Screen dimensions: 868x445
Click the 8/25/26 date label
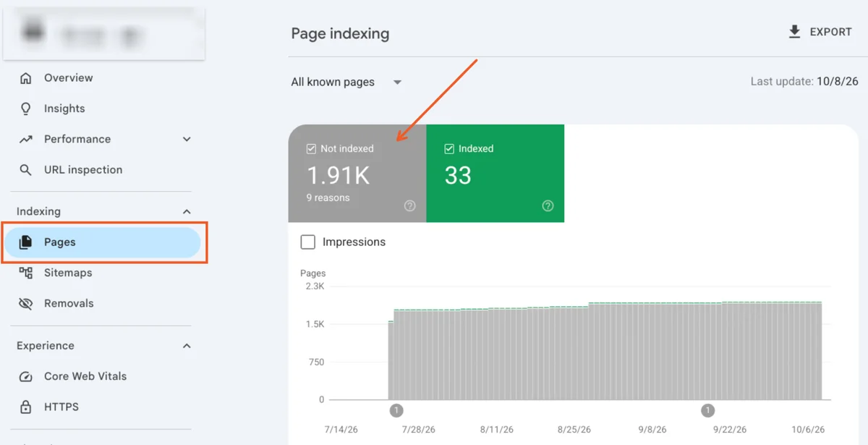pyautogui.click(x=575, y=430)
